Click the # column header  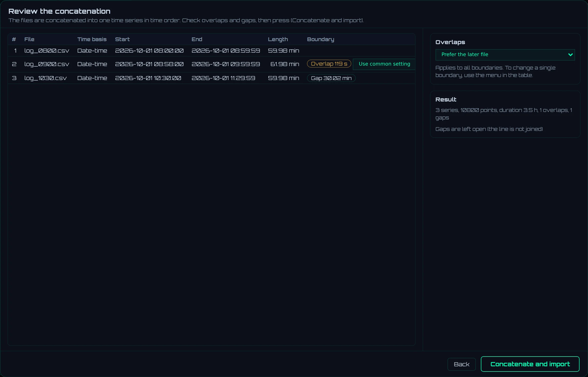point(14,39)
